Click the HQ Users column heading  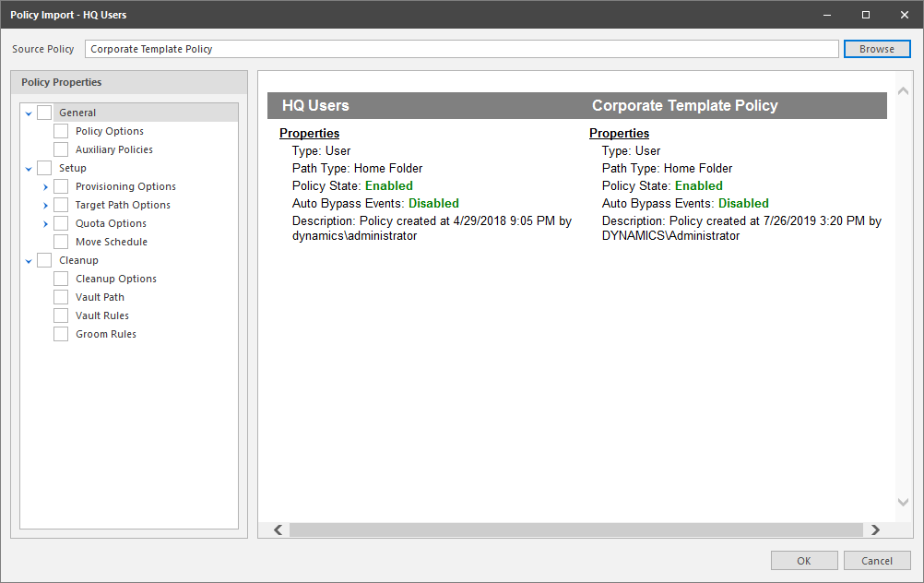(x=315, y=105)
